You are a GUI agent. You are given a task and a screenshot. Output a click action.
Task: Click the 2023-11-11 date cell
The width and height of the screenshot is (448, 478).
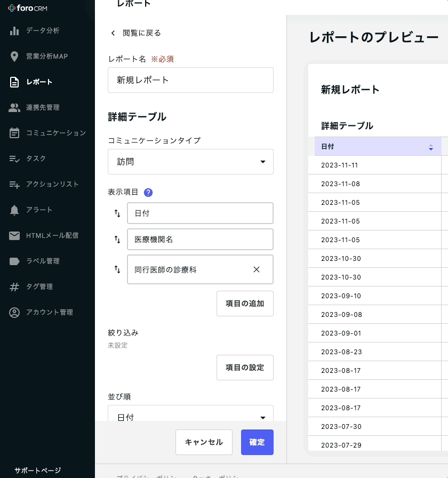(x=374, y=165)
